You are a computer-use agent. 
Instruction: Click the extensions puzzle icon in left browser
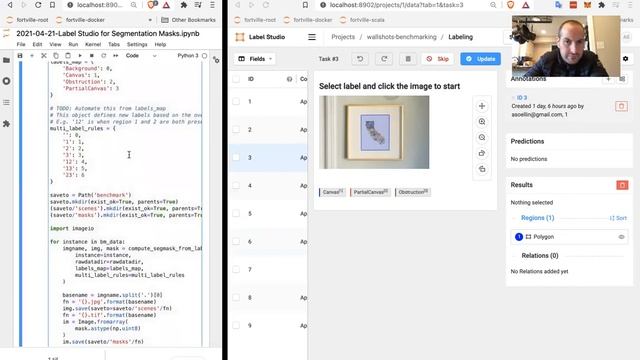[184, 5]
